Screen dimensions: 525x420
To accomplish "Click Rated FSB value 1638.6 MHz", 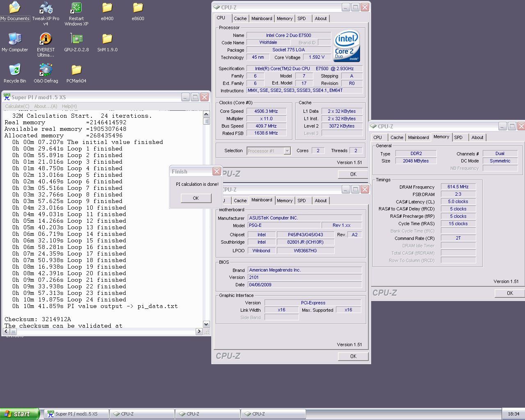I will tap(266, 133).
